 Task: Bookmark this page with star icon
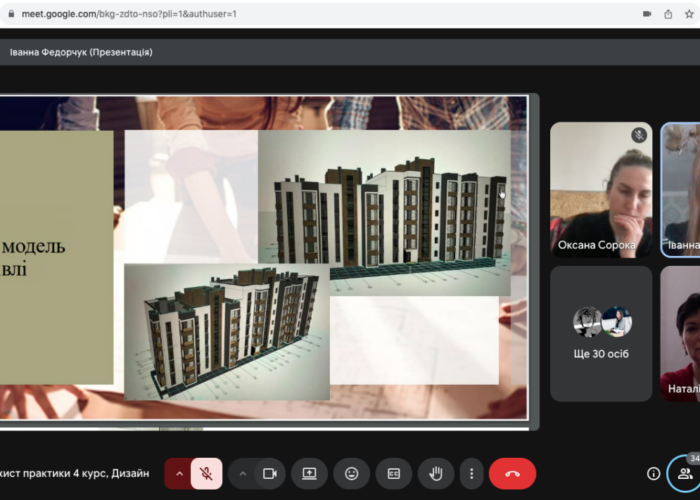tap(690, 14)
